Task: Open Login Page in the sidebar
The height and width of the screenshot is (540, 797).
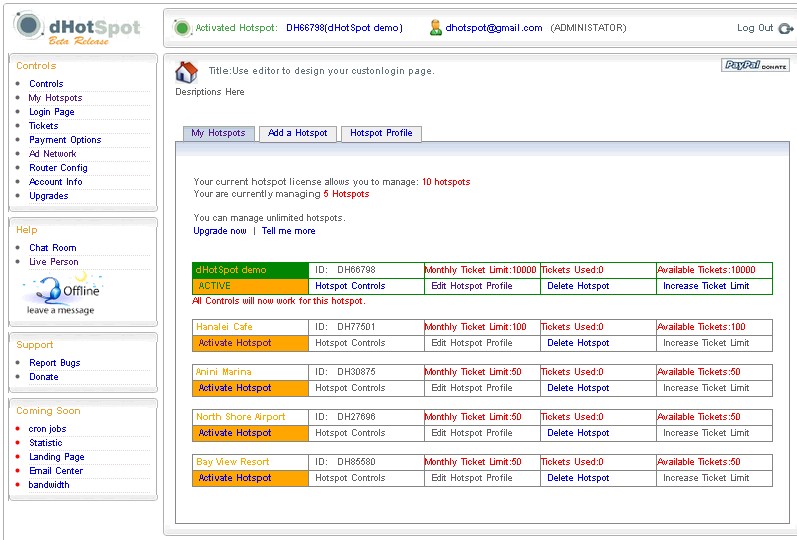Action: [52, 112]
